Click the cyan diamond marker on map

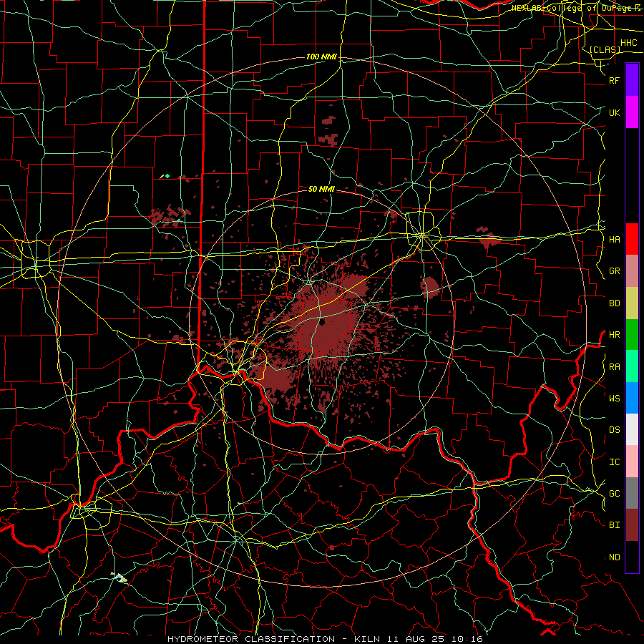click(x=167, y=176)
